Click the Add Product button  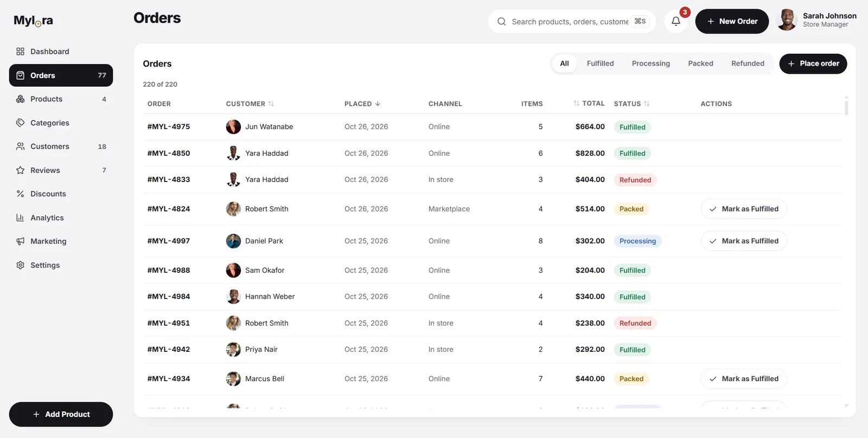(61, 414)
